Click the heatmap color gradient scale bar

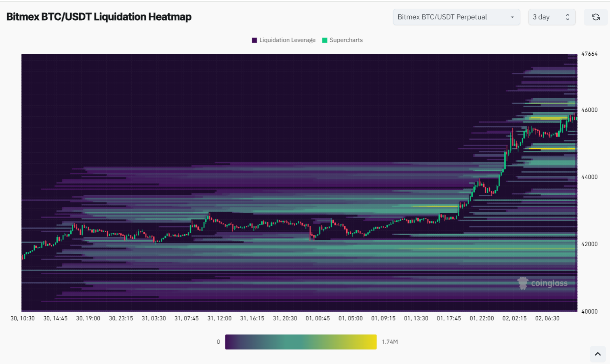pyautogui.click(x=301, y=342)
